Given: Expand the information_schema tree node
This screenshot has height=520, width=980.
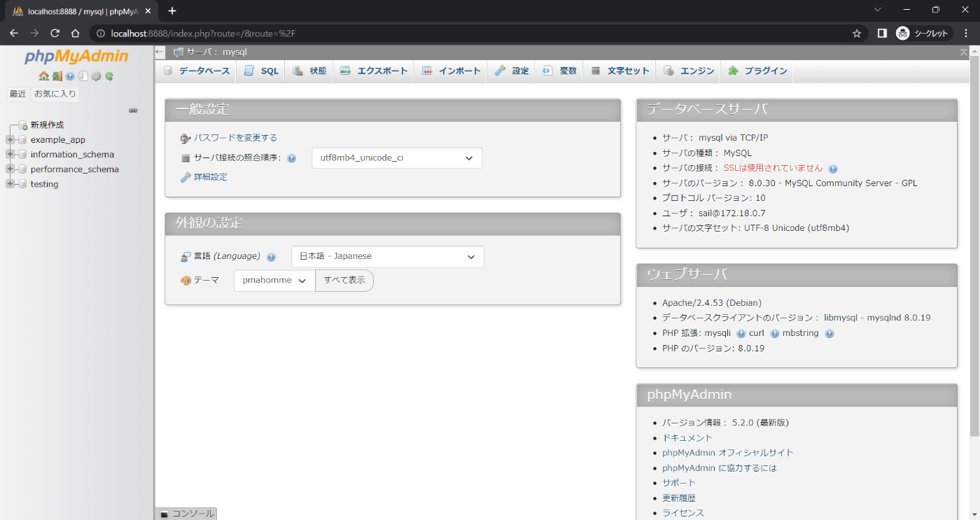Looking at the screenshot, I should [10, 155].
